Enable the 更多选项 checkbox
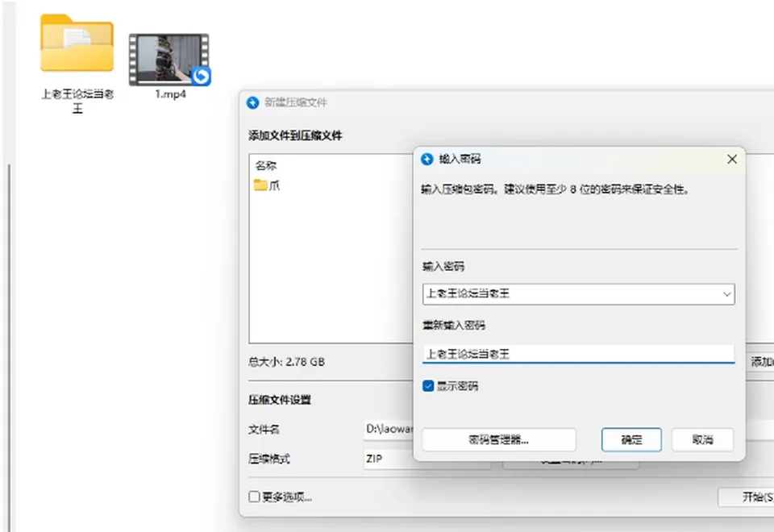 (254, 497)
